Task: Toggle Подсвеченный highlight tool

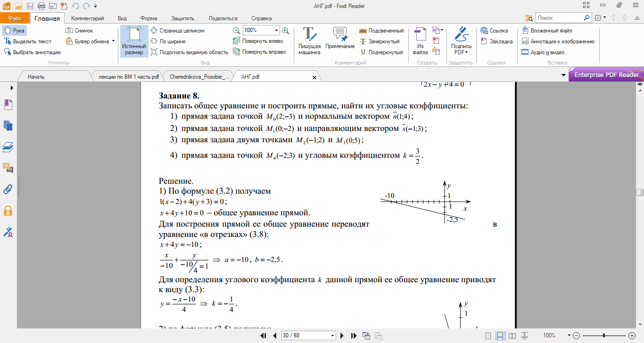Action: pyautogui.click(x=381, y=31)
